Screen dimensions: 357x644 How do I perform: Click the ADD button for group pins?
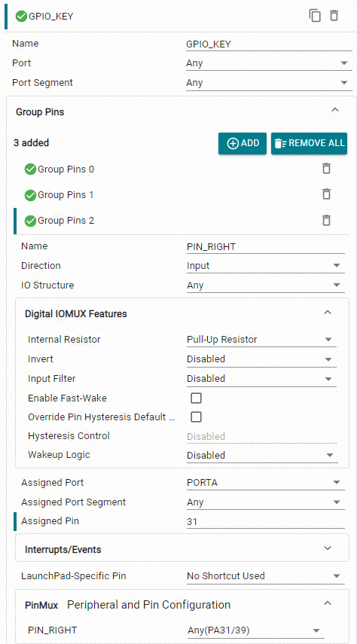tap(243, 143)
